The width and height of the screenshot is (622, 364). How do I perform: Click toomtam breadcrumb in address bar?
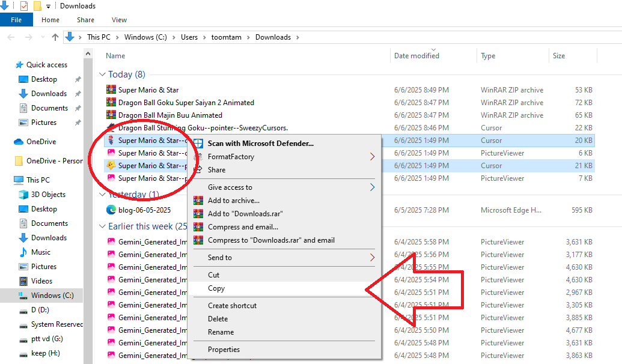[x=226, y=37]
